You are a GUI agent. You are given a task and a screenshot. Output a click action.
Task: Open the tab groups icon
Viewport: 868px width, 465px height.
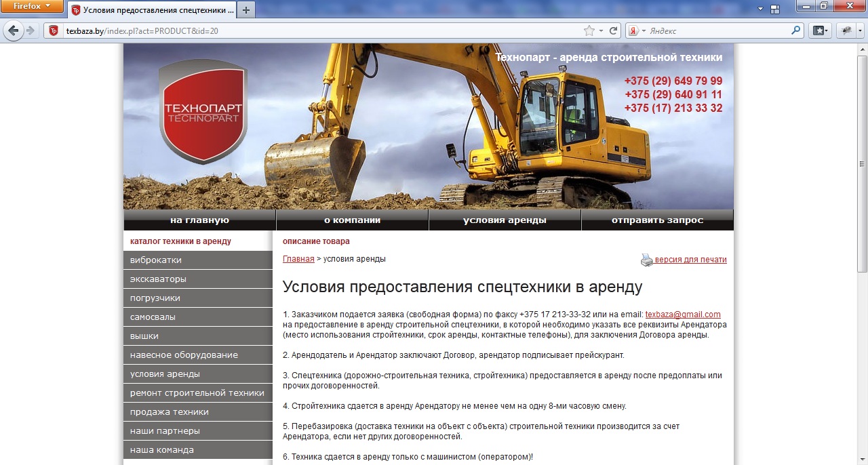click(x=774, y=9)
